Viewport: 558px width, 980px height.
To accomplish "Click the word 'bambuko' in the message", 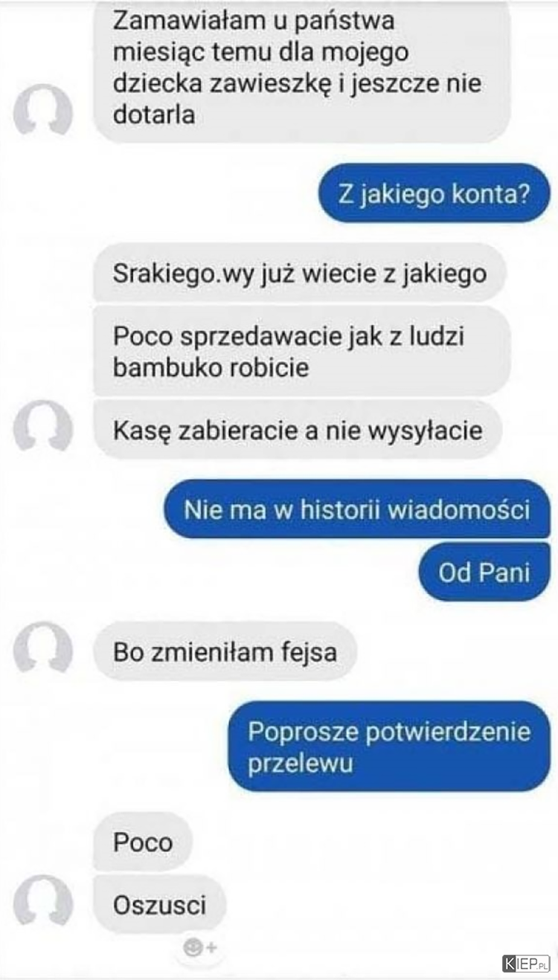I will click(163, 367).
